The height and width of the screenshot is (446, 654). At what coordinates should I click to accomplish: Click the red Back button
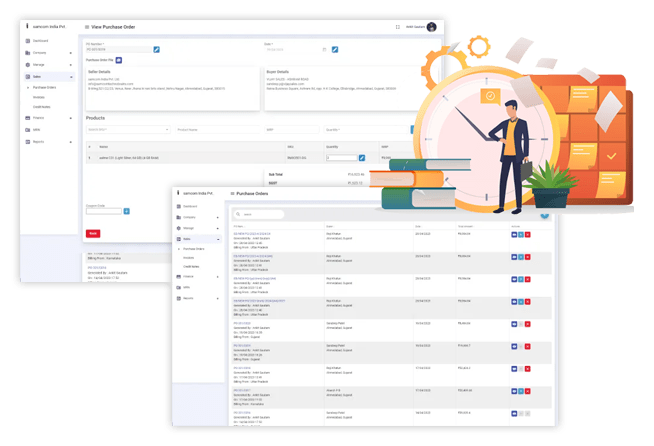[x=93, y=233]
